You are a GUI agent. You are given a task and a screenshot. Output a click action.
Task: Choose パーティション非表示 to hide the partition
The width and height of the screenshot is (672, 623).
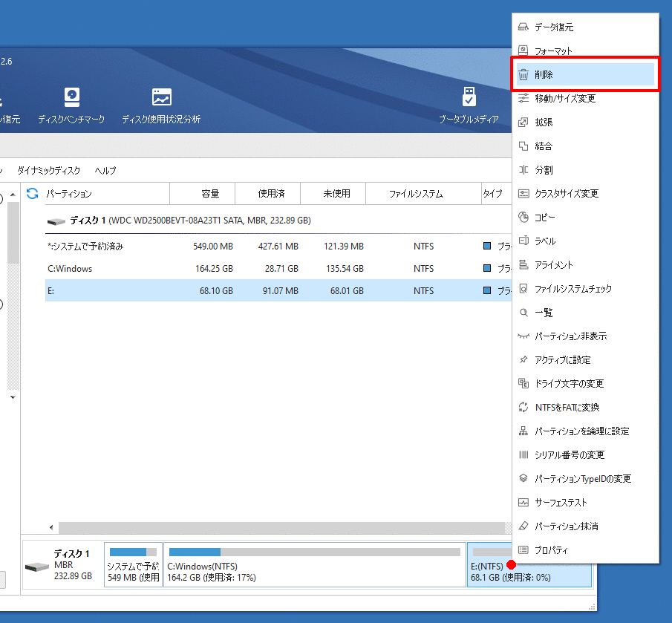pyautogui.click(x=570, y=336)
